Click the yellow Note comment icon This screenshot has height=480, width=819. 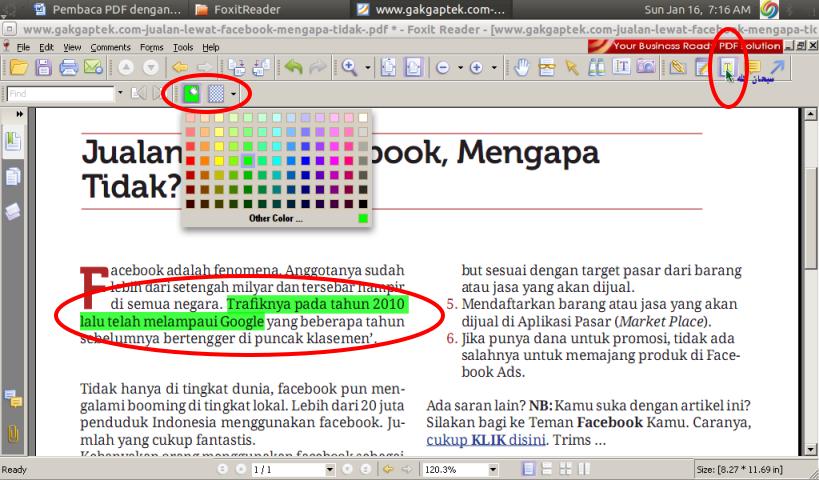pyautogui.click(x=753, y=67)
